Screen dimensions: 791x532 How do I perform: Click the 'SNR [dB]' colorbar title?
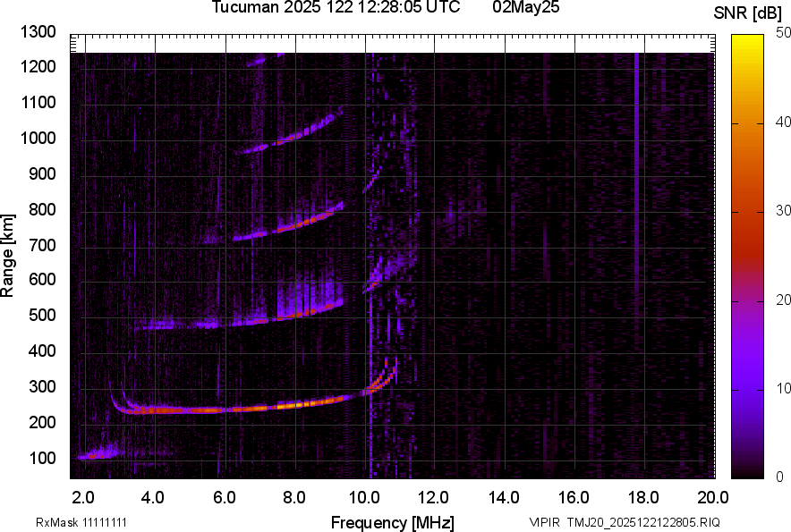pyautogui.click(x=747, y=13)
